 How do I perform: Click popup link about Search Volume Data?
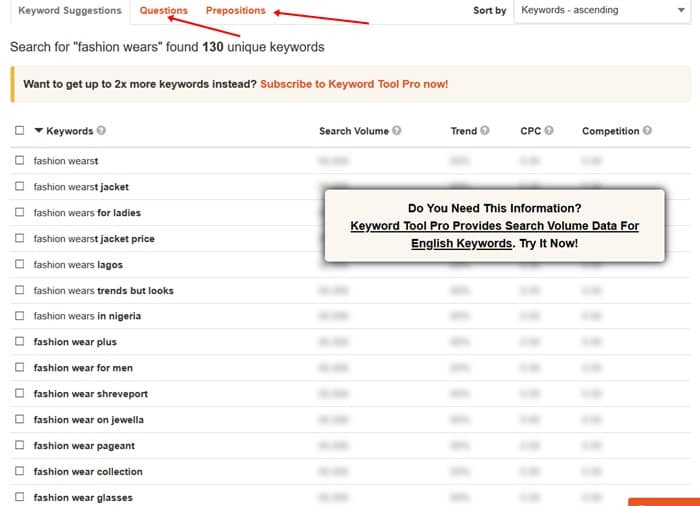(x=494, y=234)
